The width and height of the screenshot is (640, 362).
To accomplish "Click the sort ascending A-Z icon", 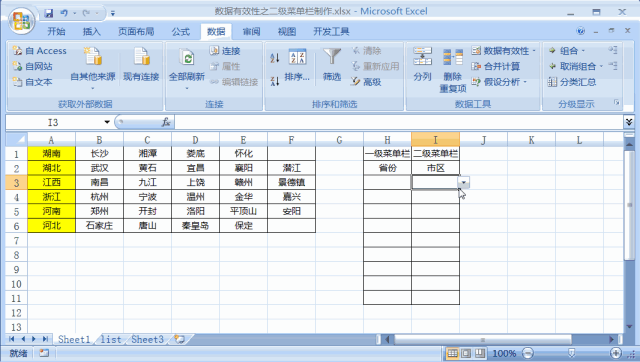I will [x=275, y=58].
